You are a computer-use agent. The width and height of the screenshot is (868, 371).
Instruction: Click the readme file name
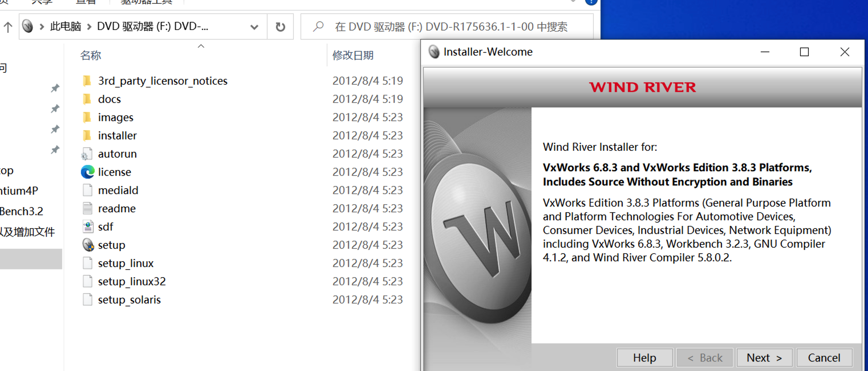tap(117, 208)
